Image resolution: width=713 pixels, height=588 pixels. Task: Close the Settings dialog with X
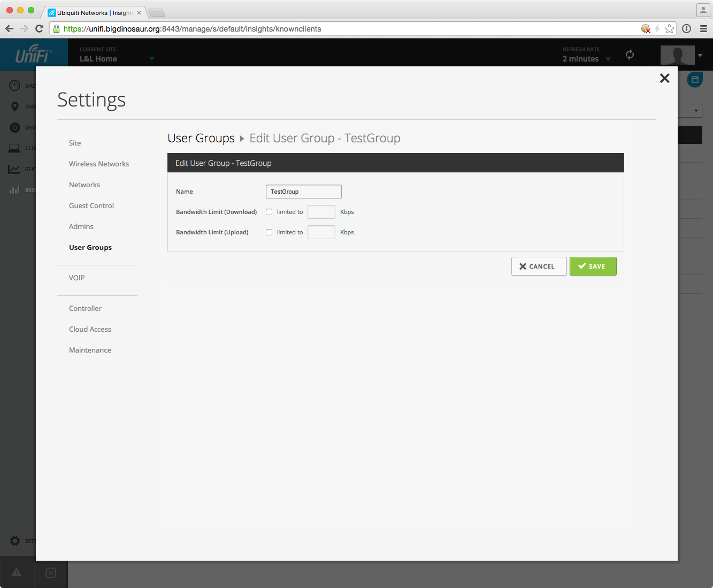point(664,79)
